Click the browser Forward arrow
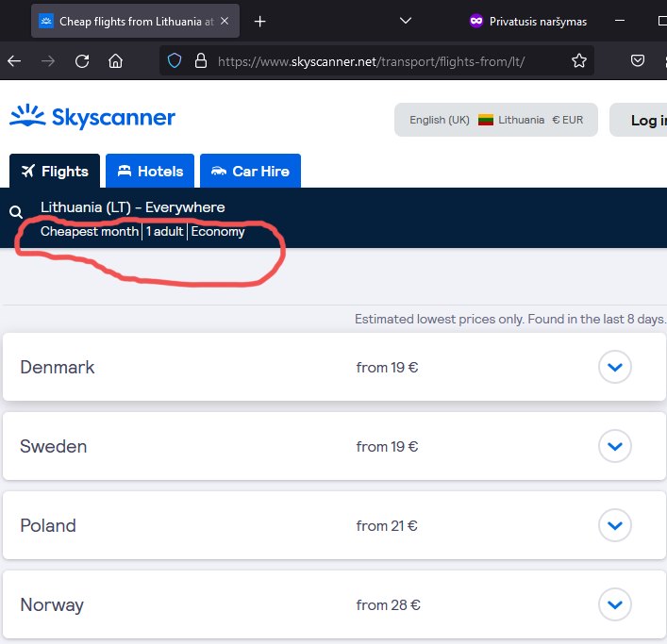 click(x=47, y=61)
